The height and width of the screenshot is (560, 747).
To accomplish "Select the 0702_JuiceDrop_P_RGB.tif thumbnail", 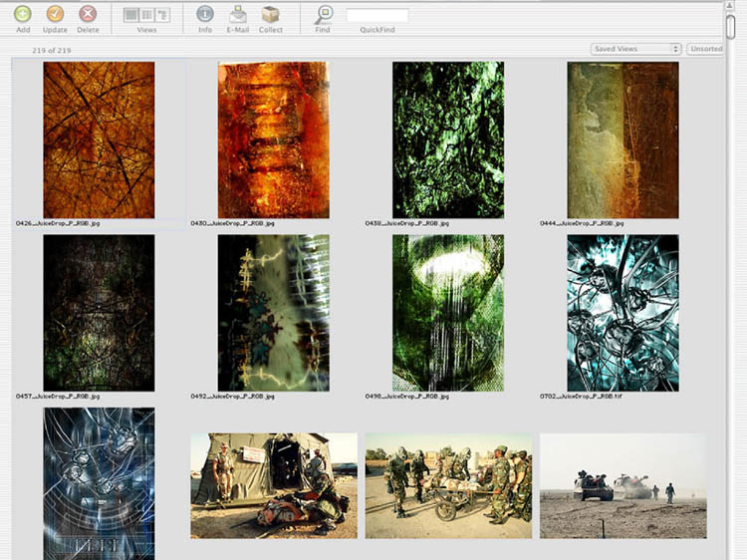I will 622,312.
